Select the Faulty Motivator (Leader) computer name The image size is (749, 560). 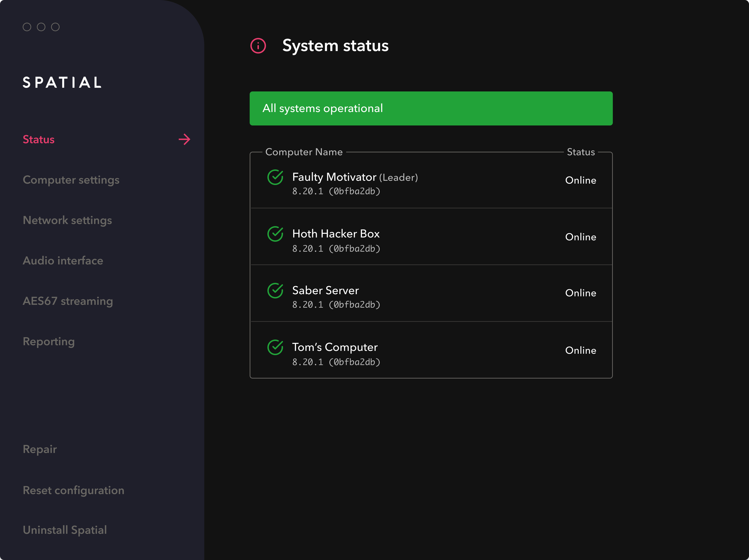(355, 177)
